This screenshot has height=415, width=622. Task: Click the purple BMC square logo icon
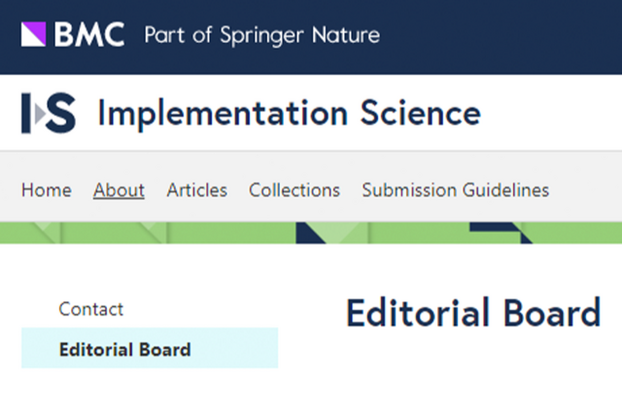34,35
